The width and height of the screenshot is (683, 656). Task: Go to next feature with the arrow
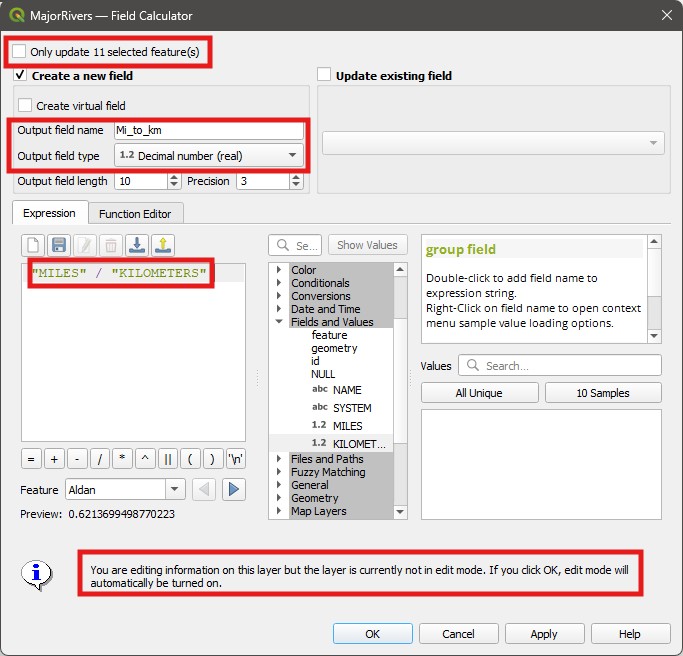point(234,489)
